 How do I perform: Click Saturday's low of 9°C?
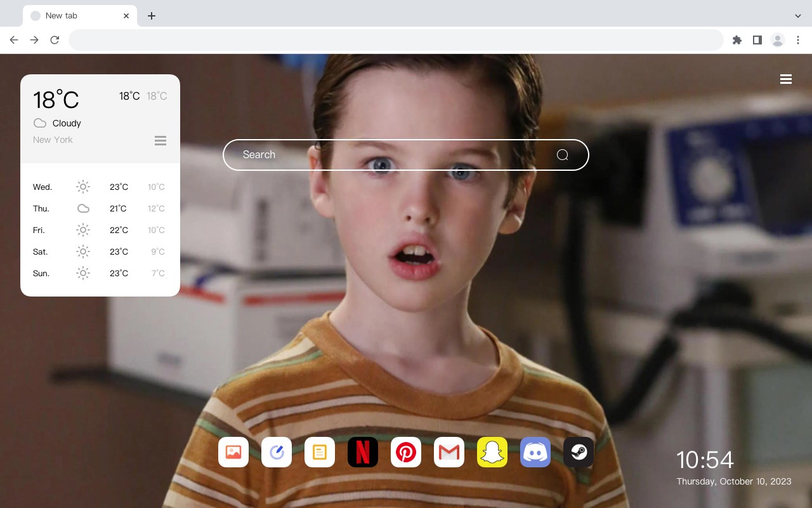click(158, 251)
